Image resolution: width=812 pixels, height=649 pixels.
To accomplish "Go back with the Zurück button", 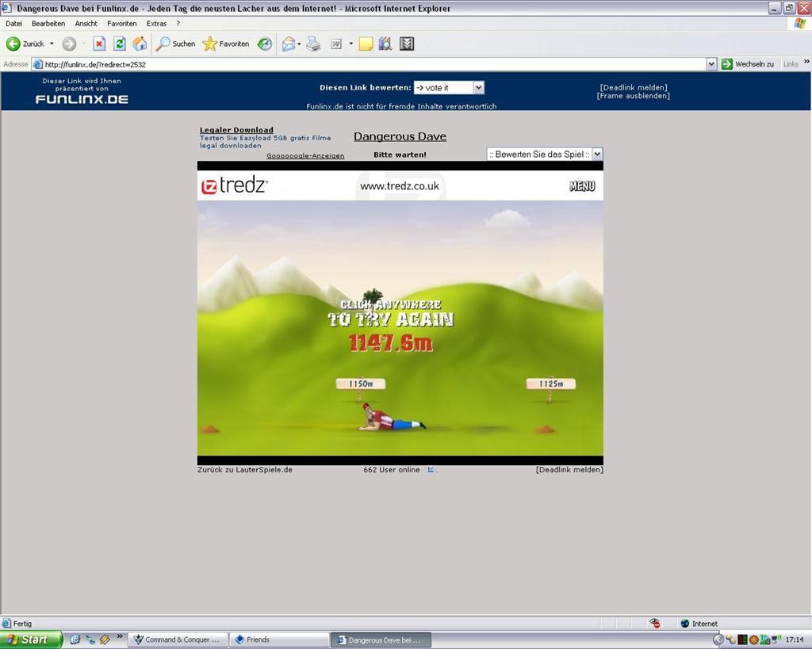I will click(x=25, y=44).
